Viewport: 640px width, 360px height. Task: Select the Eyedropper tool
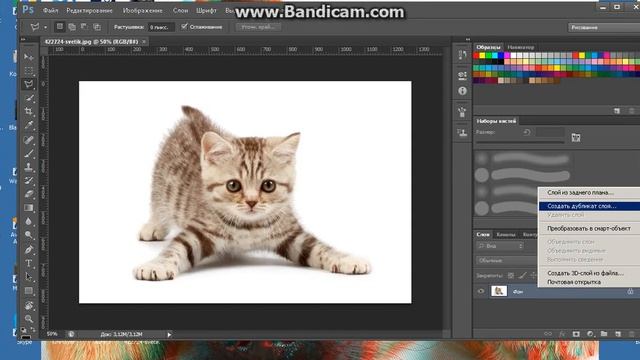tap(28, 125)
